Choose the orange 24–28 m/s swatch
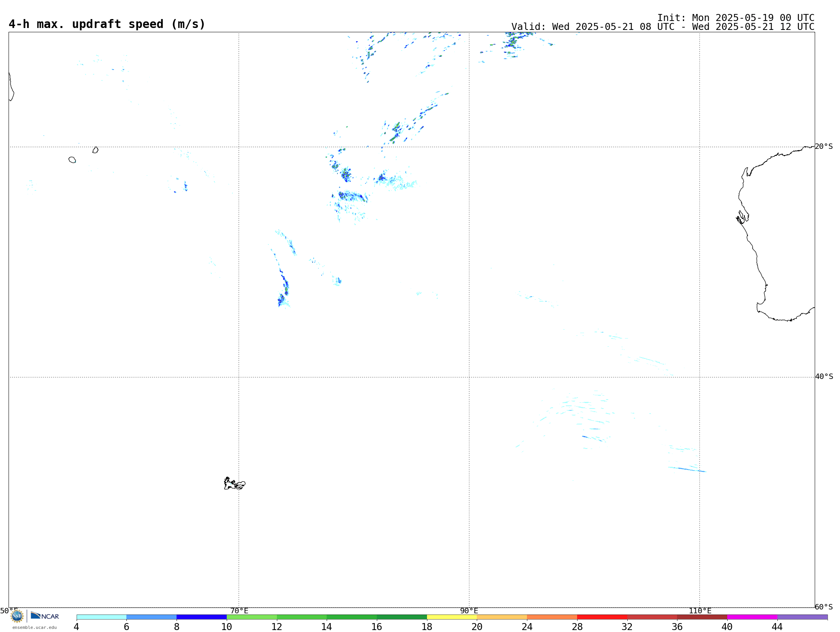This screenshot has width=840, height=632. coord(552,617)
